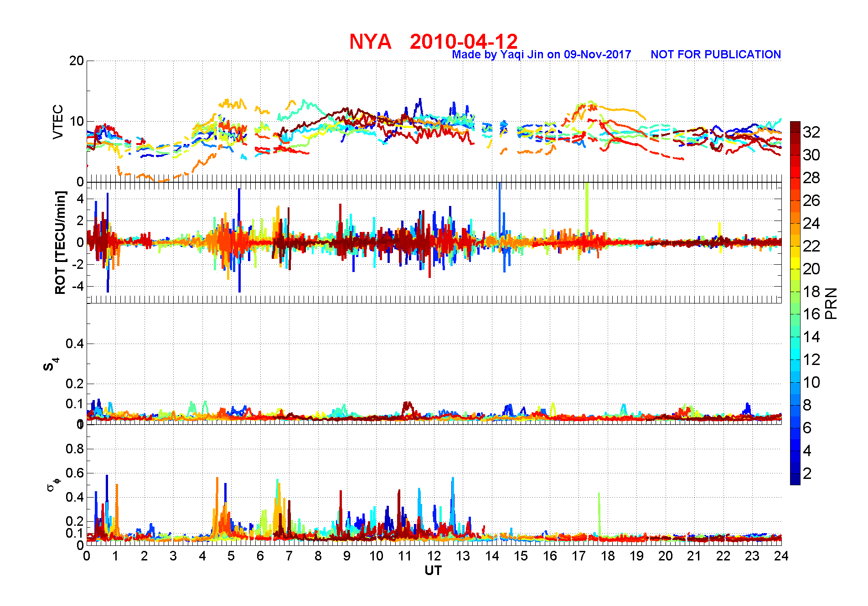Click the green sigma phi spike near 17.7 UT

tap(599, 515)
